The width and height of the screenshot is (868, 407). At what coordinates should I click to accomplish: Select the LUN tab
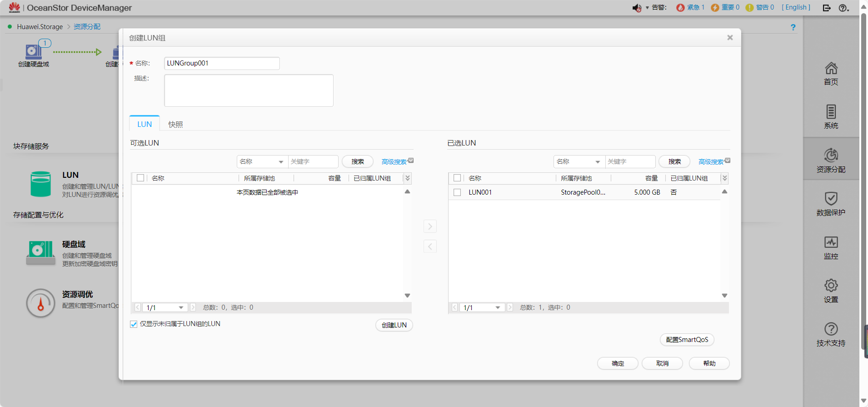click(145, 125)
